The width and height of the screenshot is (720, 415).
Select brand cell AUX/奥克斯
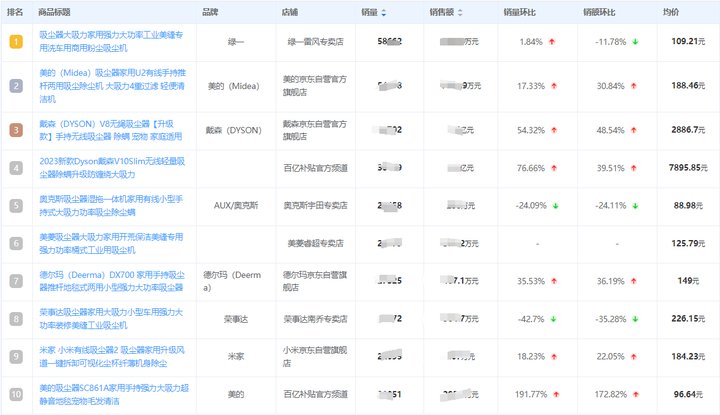point(236,206)
